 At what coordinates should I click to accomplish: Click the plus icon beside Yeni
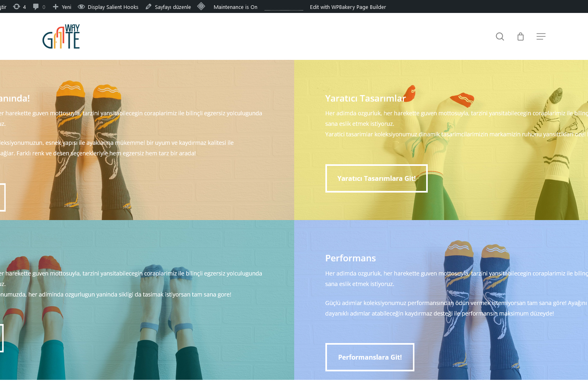point(56,6)
